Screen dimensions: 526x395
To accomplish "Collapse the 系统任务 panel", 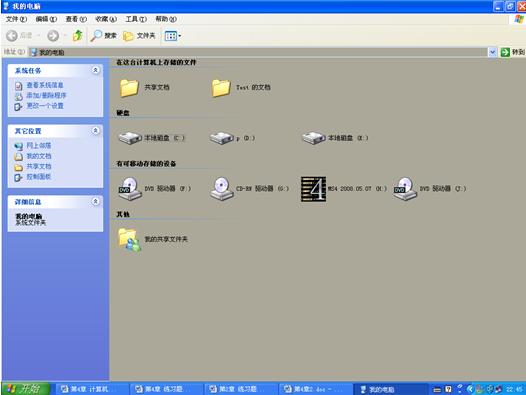I will pos(95,70).
